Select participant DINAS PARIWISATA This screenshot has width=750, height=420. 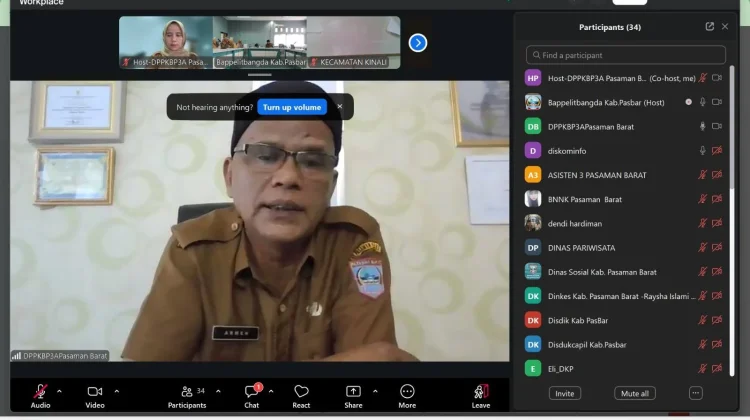pyautogui.click(x=625, y=248)
